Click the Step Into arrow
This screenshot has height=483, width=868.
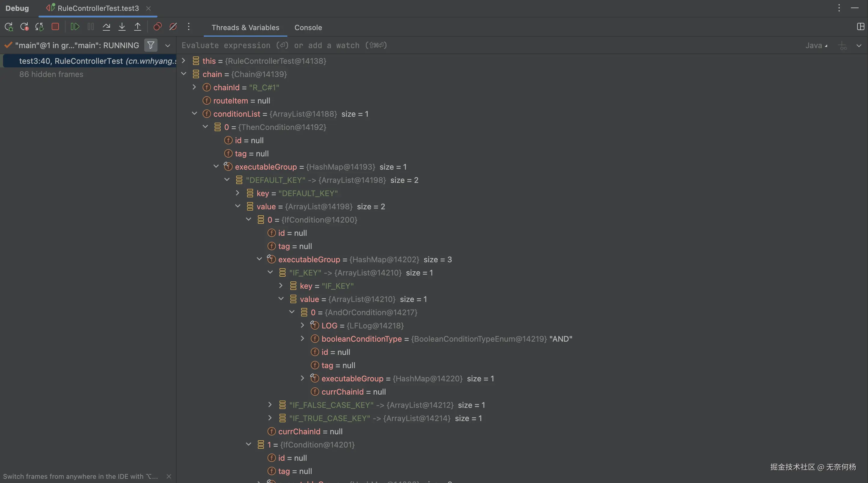pos(122,27)
